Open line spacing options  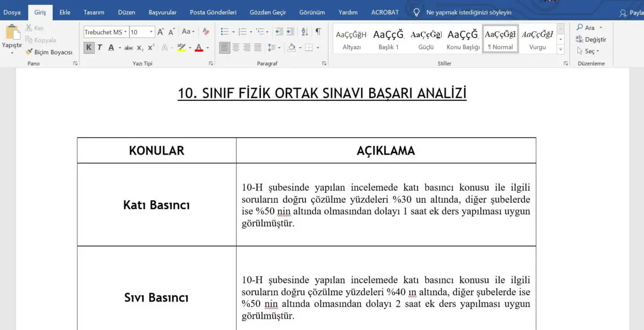[x=274, y=48]
